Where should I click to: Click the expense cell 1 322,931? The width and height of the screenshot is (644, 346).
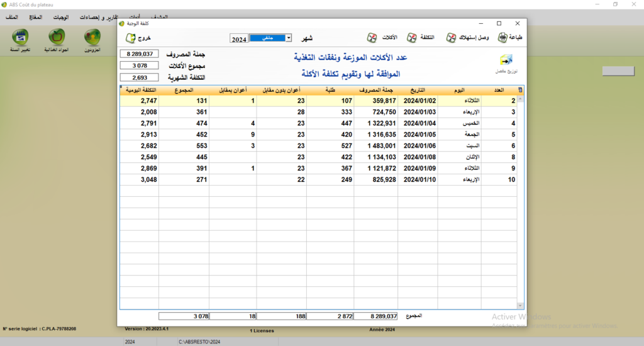tap(376, 123)
